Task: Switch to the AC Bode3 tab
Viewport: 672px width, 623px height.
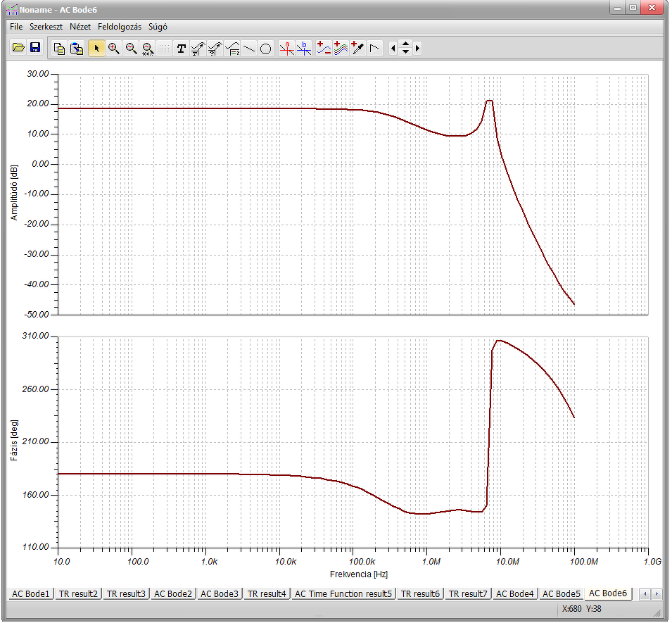Action: tap(220, 594)
